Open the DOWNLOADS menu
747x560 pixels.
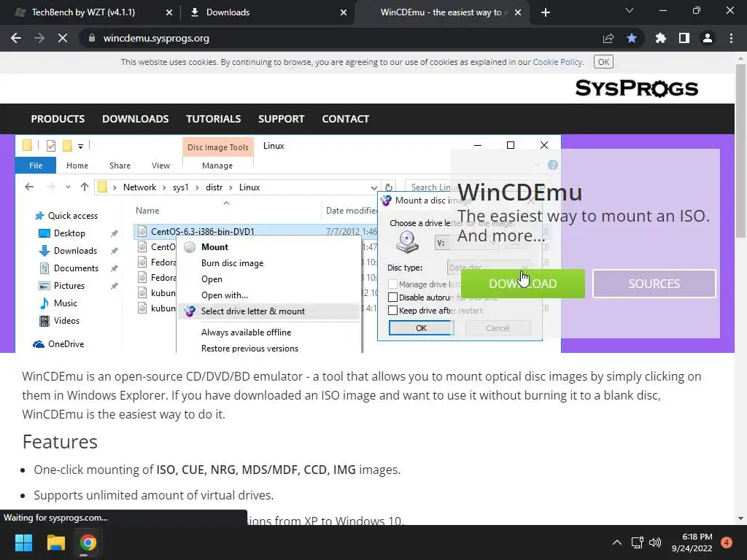pos(135,119)
